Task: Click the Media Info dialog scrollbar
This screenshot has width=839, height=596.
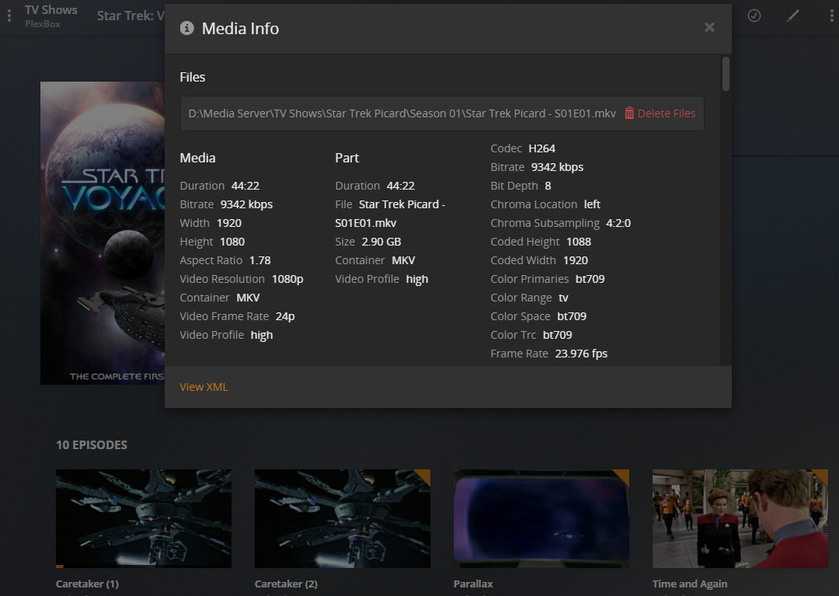Action: [x=726, y=74]
